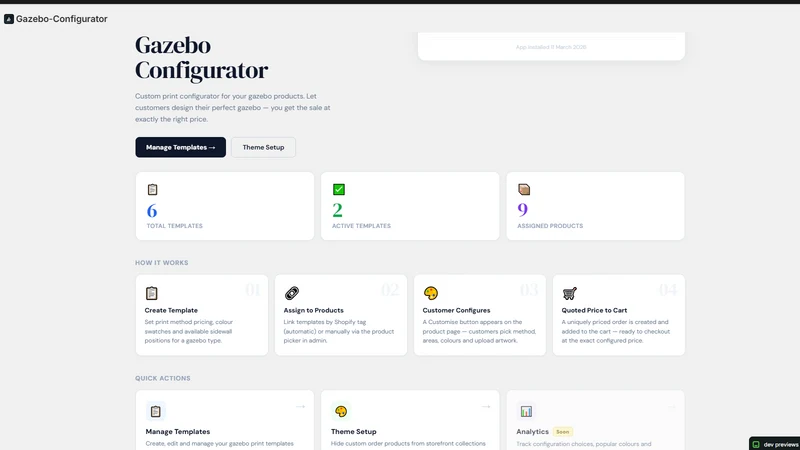Click the dev preview badge icon
Screen dimensions: 800x450
(x=756, y=444)
